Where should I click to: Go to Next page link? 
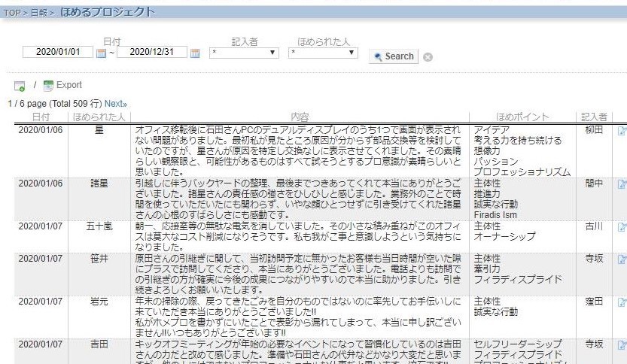coord(116,104)
